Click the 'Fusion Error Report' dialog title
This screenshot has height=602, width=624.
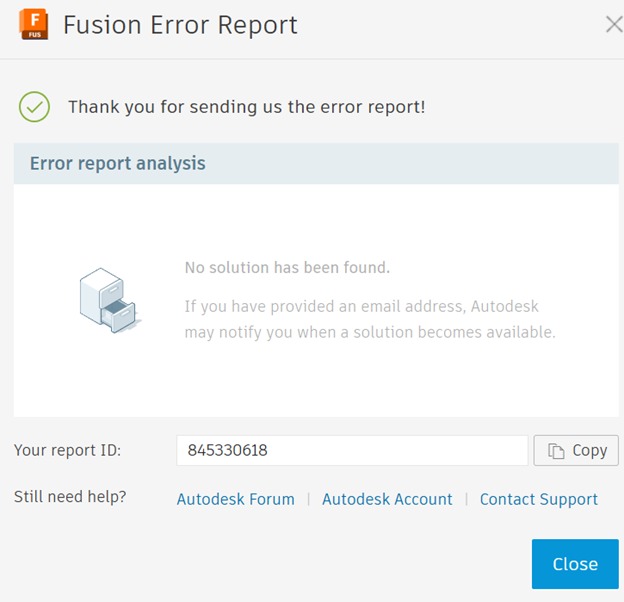click(180, 25)
